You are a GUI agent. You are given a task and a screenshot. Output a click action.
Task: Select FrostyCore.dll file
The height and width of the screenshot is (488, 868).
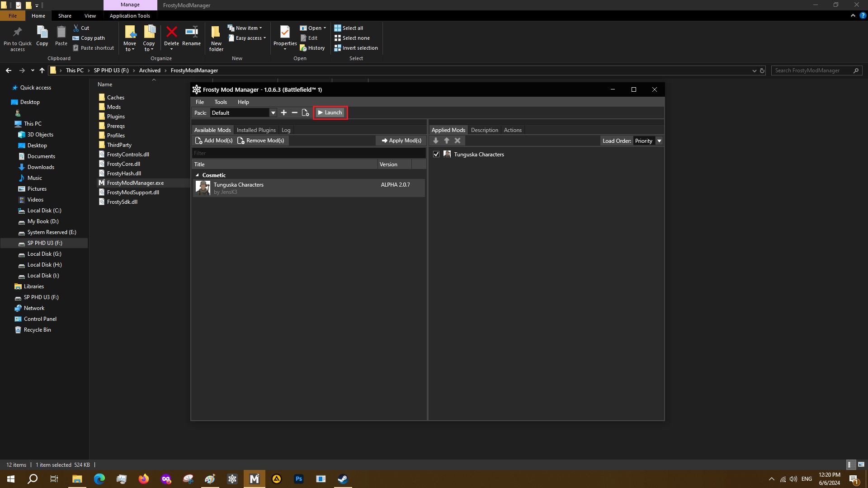click(x=123, y=164)
